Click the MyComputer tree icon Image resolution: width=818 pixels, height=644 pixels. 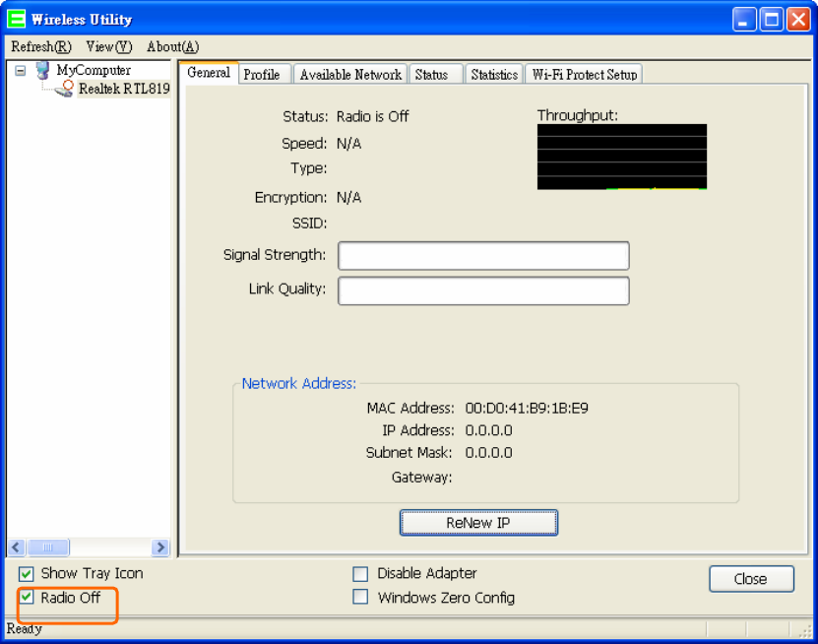coord(42,70)
